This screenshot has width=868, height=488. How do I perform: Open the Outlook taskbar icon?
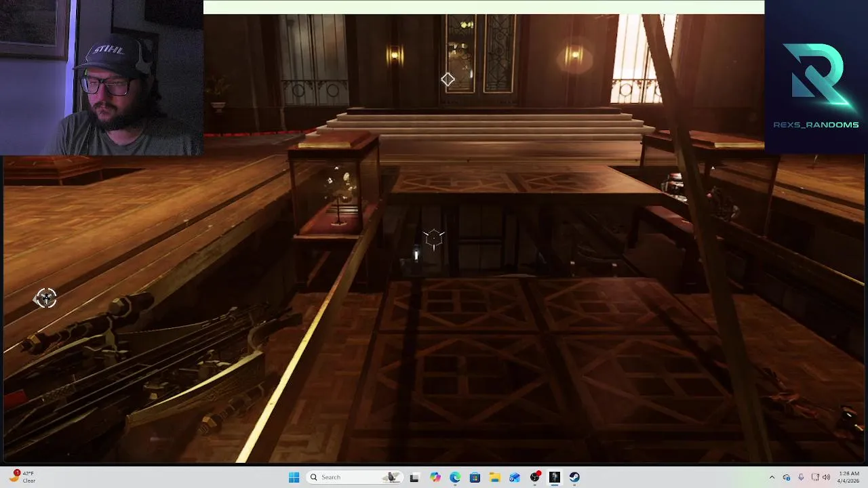coord(515,477)
